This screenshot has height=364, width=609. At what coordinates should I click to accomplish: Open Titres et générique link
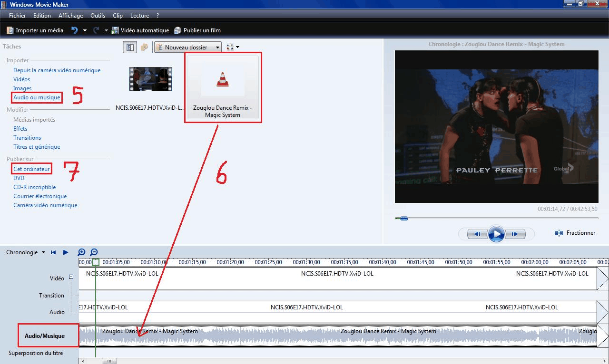[37, 147]
